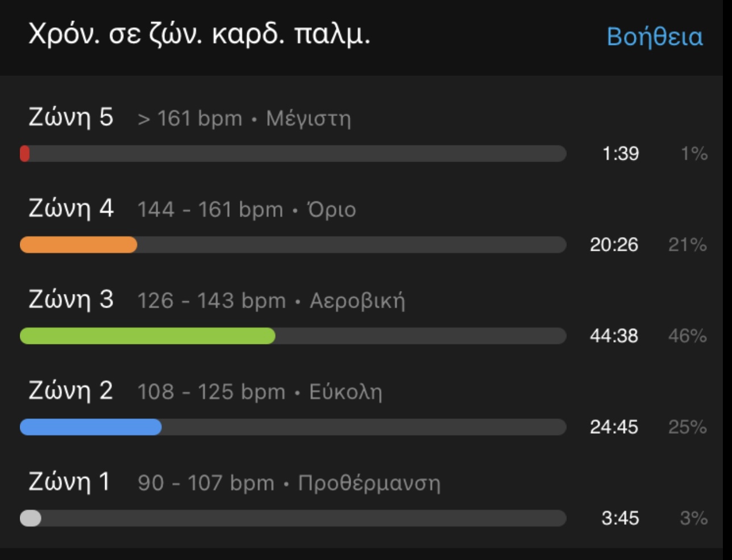Click the red Zone 5 bar fill
The image size is (732, 560).
(24, 154)
